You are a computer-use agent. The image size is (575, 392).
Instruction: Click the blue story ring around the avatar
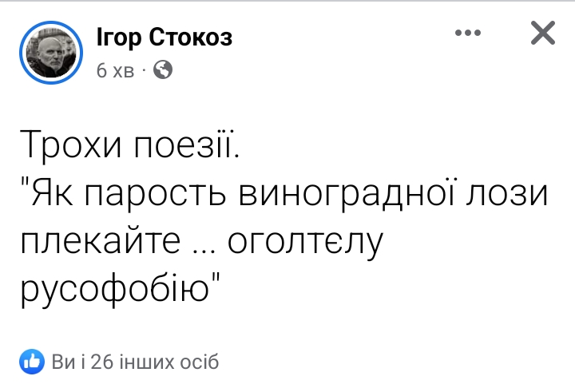[x=51, y=53]
